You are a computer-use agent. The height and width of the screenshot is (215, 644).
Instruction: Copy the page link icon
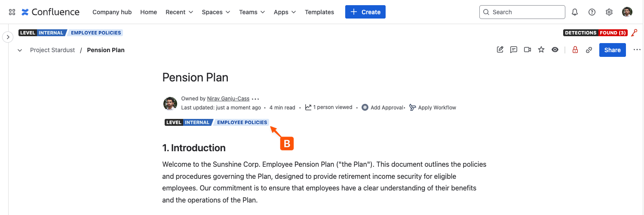click(589, 50)
